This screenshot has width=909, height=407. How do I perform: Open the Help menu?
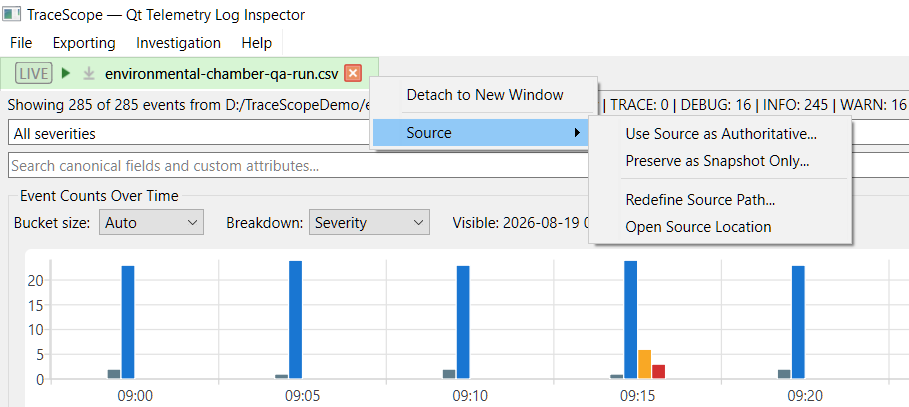[x=256, y=43]
